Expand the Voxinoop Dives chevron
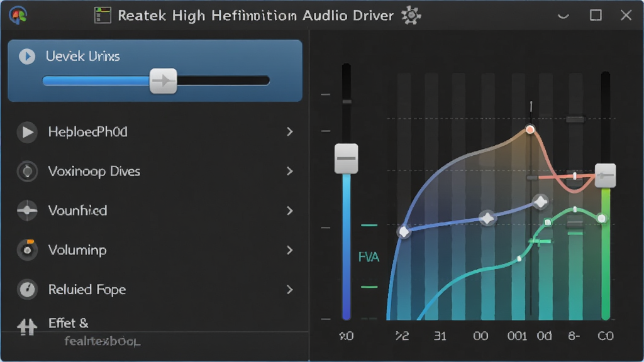Viewport: 644px width, 362px height. tap(290, 171)
